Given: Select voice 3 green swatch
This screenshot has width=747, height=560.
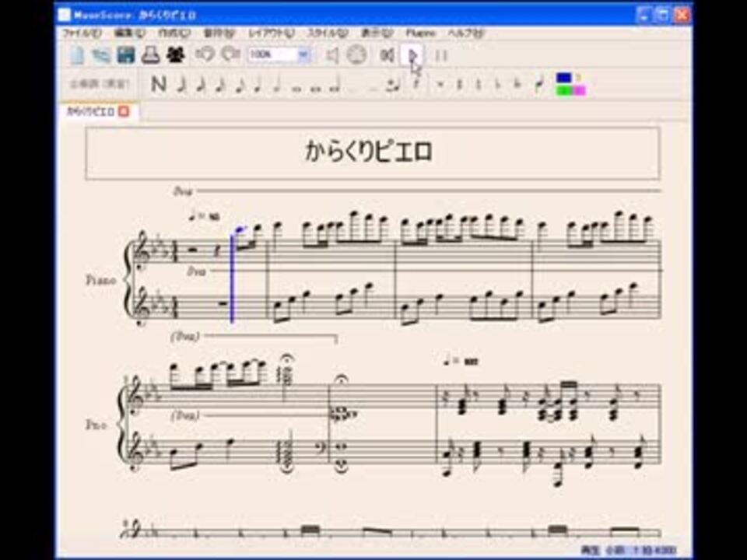Looking at the screenshot, I should [x=563, y=90].
